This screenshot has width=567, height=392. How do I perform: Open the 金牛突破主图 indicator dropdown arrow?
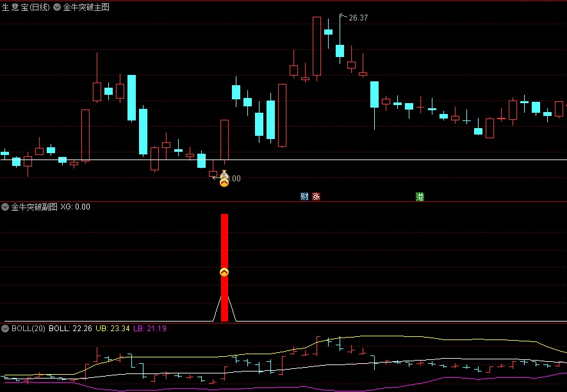57,7
